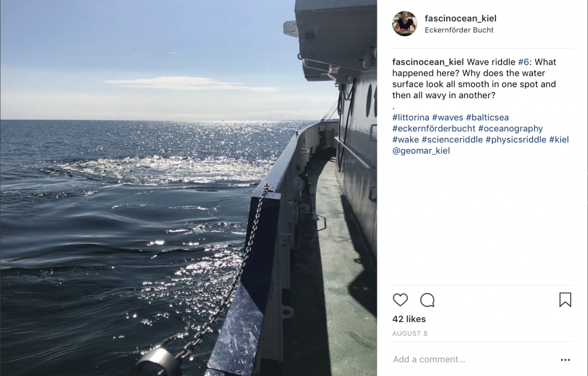Open the #physicsriddle hashtag
The image size is (588, 376).
516,139
